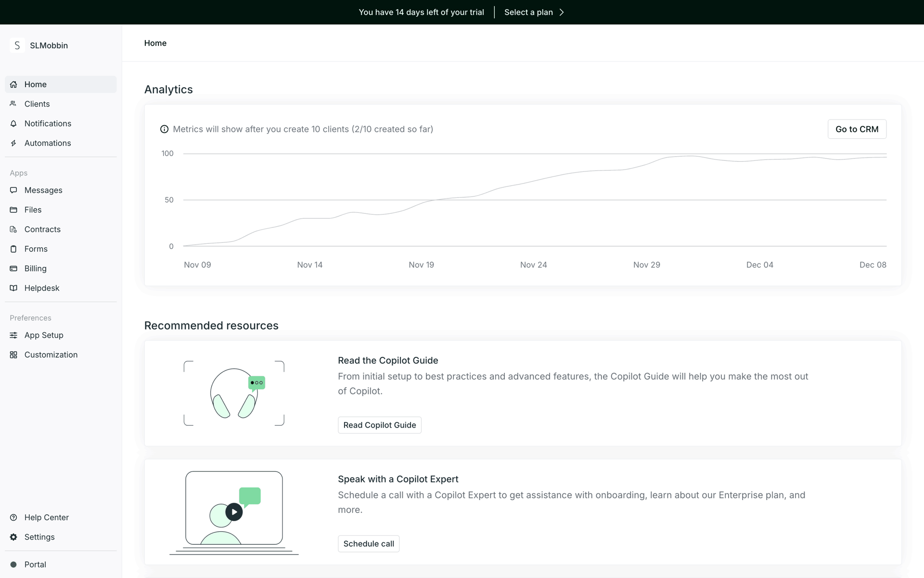Click the Contracts document icon
Viewport: 924px width, 578px height.
pos(13,229)
